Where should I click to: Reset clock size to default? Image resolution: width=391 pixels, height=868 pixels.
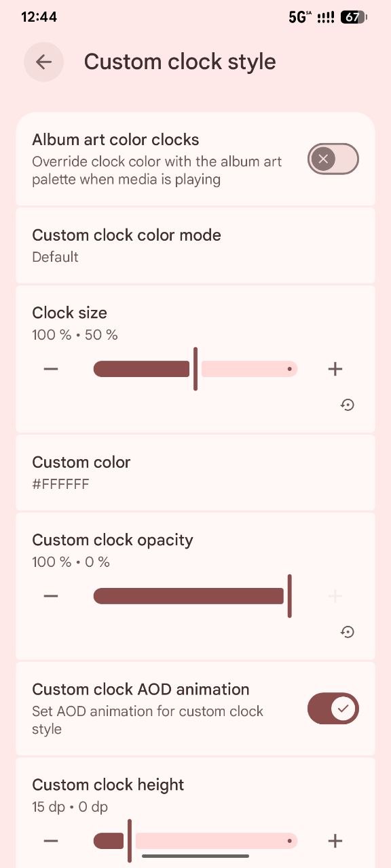348,405
